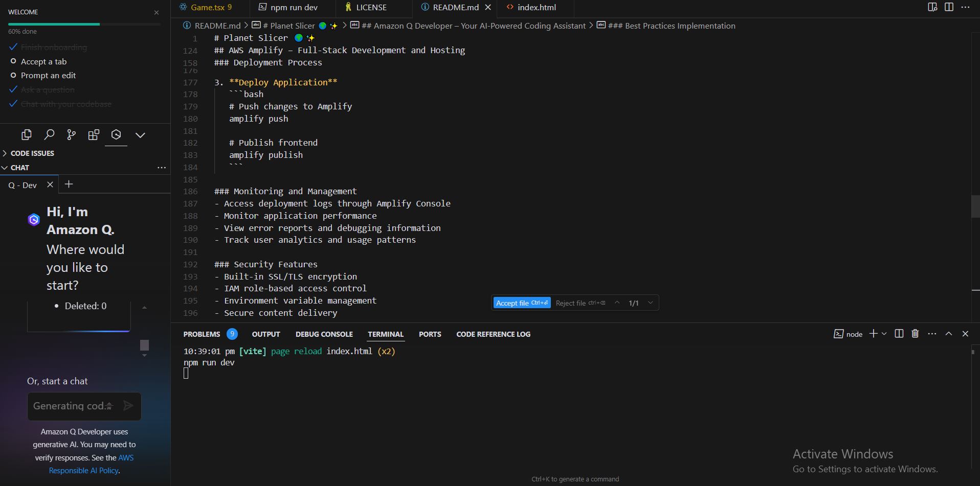980x486 pixels.
Task: Open the Problems panel tab
Action: coord(202,334)
